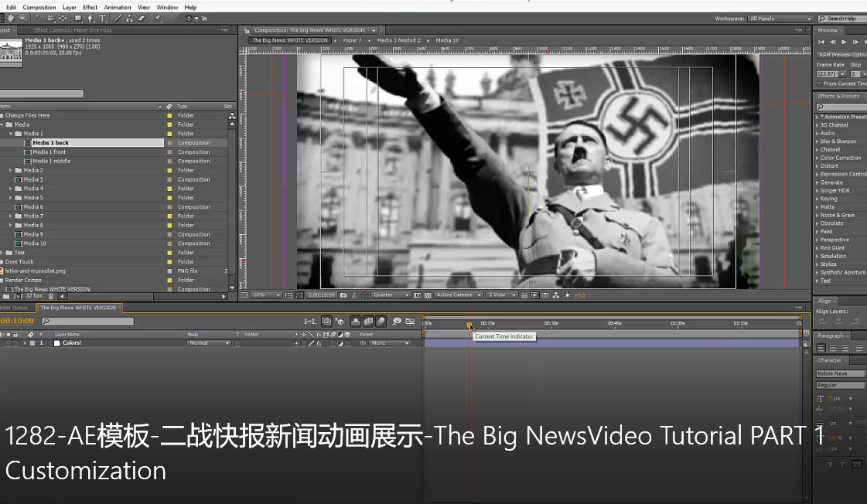The width and height of the screenshot is (867, 504).
Task: Open the Window menu
Action: 167,7
